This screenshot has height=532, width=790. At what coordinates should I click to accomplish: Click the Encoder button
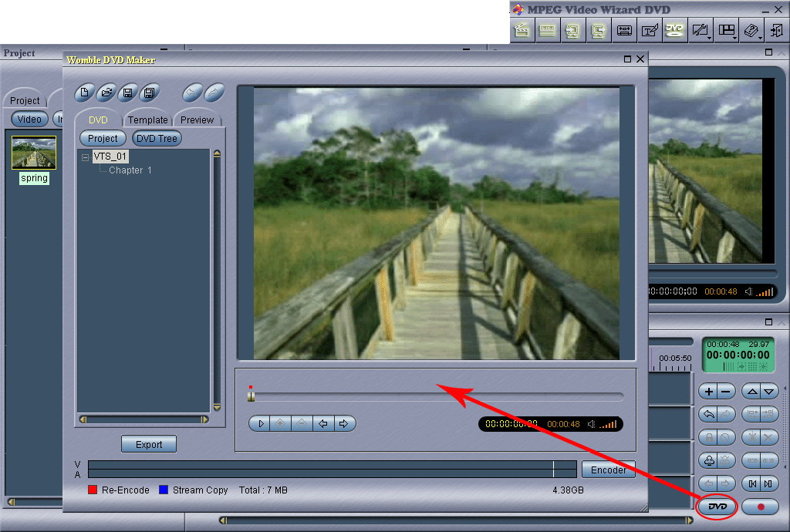[608, 470]
